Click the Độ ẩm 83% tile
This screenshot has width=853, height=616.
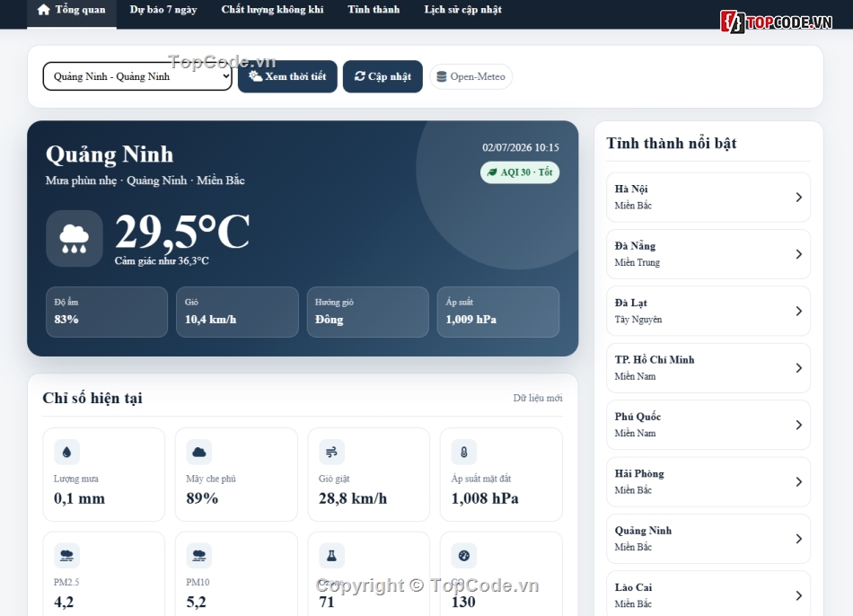tap(107, 312)
